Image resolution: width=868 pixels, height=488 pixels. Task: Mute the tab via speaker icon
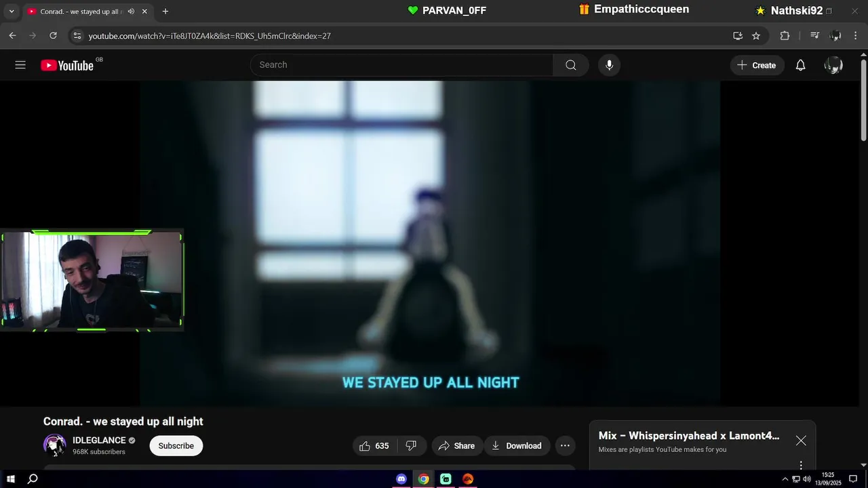point(131,12)
